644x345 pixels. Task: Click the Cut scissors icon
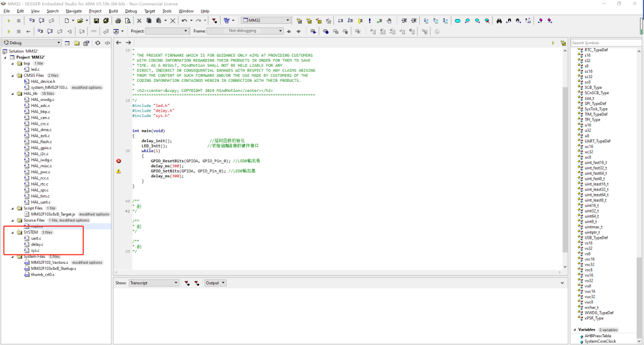click(139, 20)
